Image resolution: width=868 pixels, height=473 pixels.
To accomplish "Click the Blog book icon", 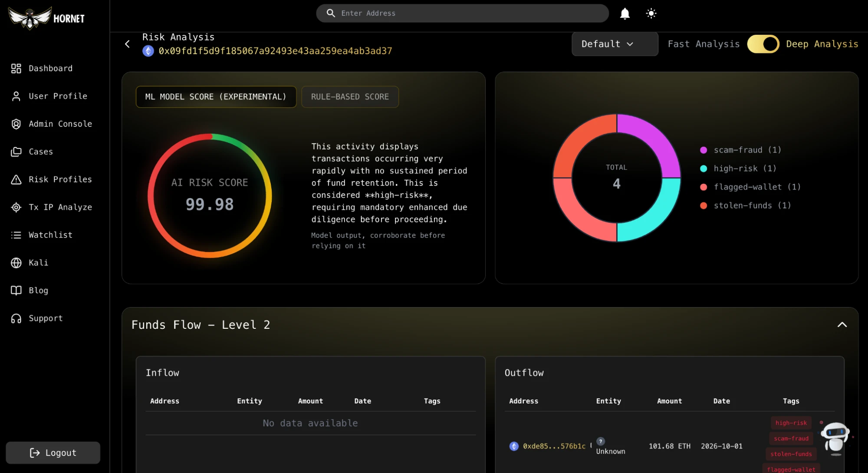I will click(16, 291).
